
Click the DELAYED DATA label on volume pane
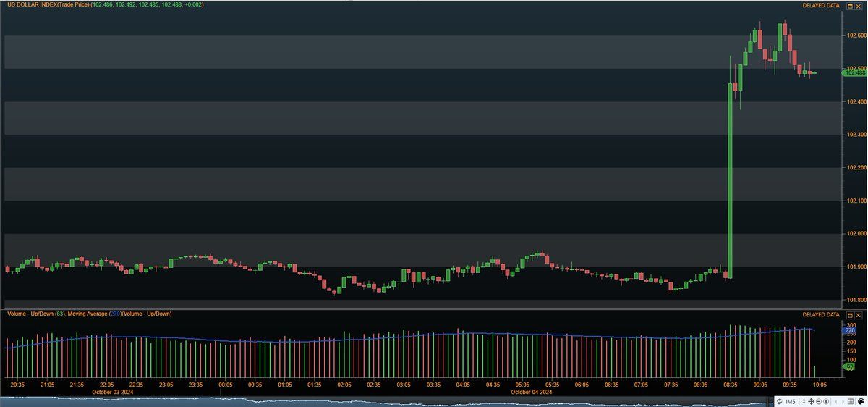821,315
